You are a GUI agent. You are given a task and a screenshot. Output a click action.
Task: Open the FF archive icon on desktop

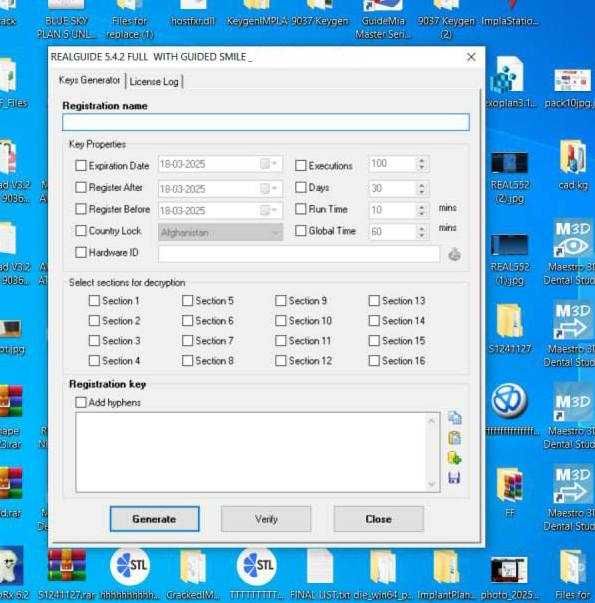(510, 492)
